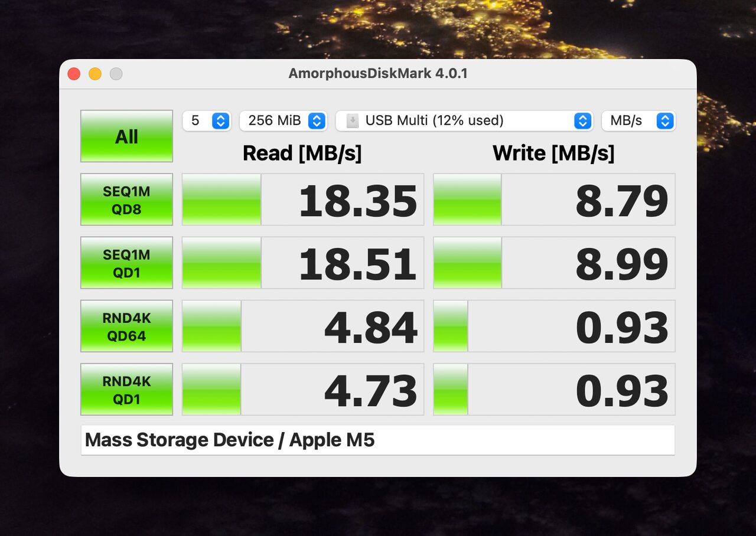This screenshot has height=536, width=756.
Task: Start the SEQ1M QD1 test
Action: [x=126, y=263]
